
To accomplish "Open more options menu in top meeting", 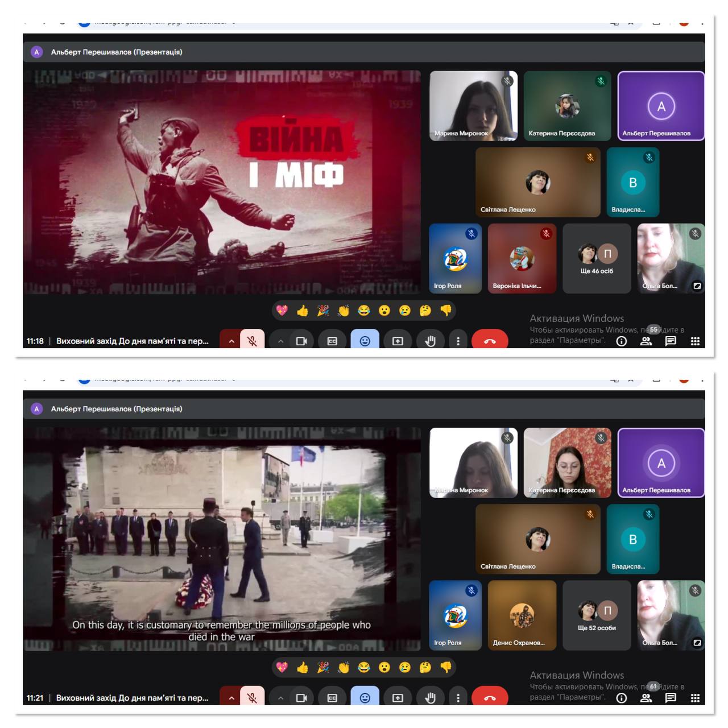I will (458, 341).
